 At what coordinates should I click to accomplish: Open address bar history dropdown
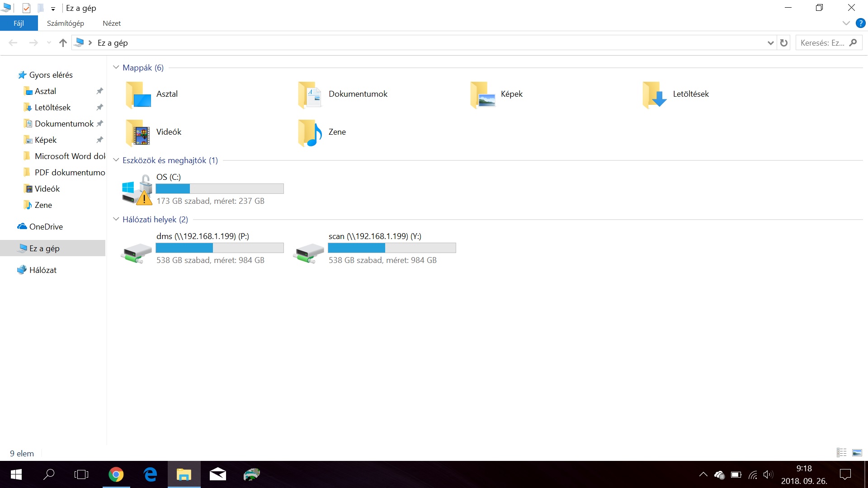770,43
